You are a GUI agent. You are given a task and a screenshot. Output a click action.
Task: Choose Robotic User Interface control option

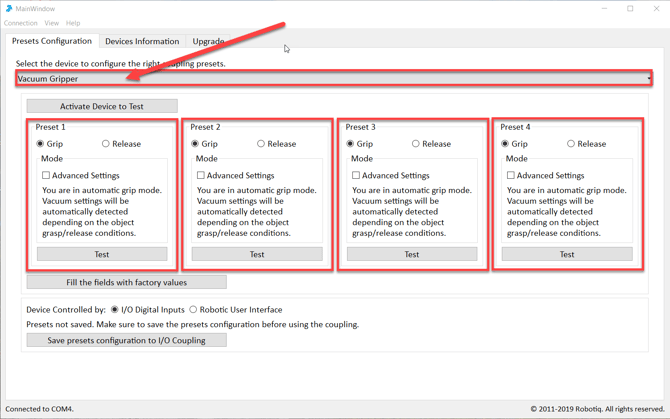[x=194, y=310]
